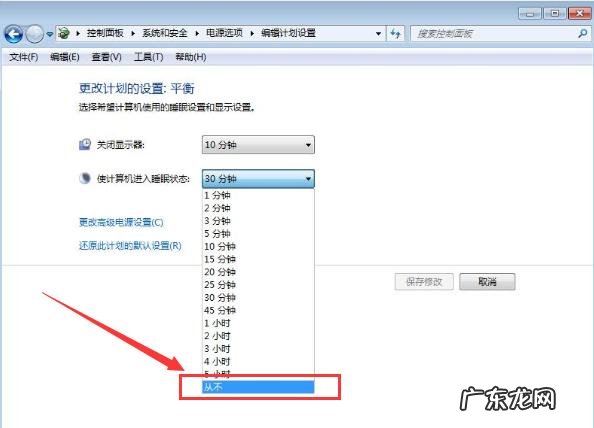Select 10 分钟 from the sleep list
Viewport: 594px width, 428px height.
coord(258,247)
